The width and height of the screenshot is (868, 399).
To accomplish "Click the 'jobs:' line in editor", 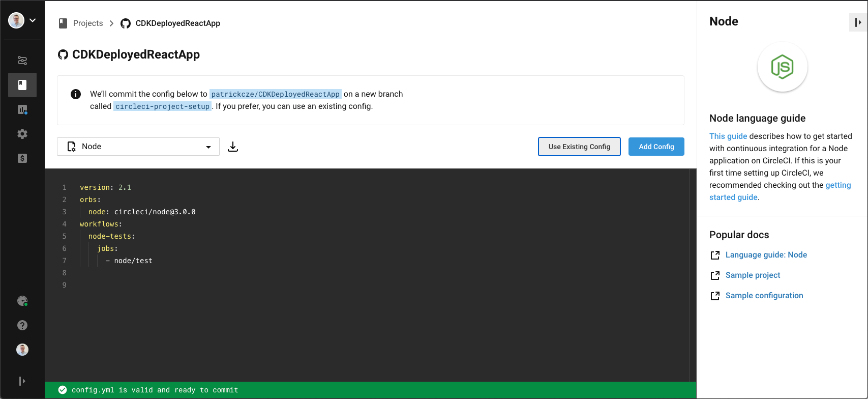I will [107, 248].
